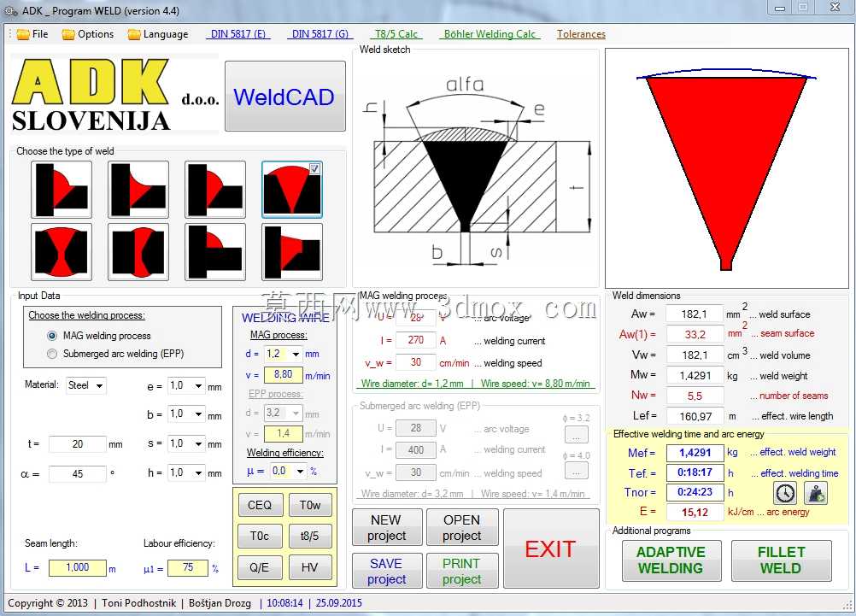Viewport: 856px width, 616px height.
Task: Open the h = 1,0 mm dropdown
Action: point(186,472)
